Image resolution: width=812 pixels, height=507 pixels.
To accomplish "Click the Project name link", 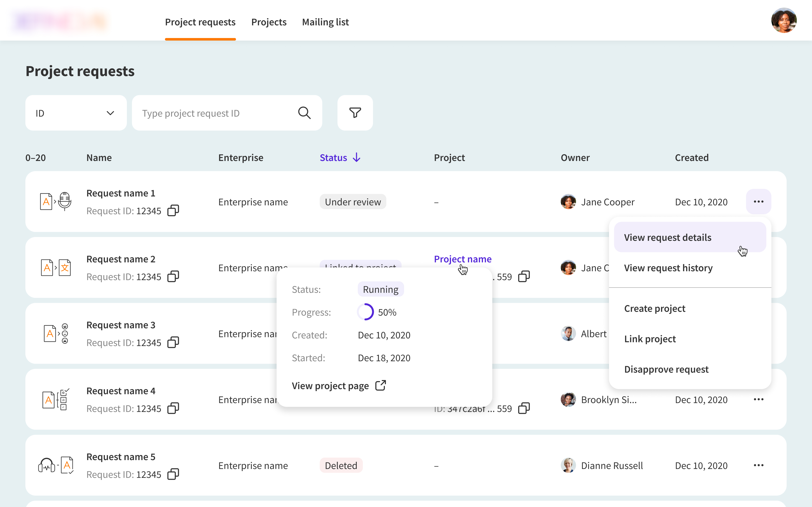I will [462, 259].
